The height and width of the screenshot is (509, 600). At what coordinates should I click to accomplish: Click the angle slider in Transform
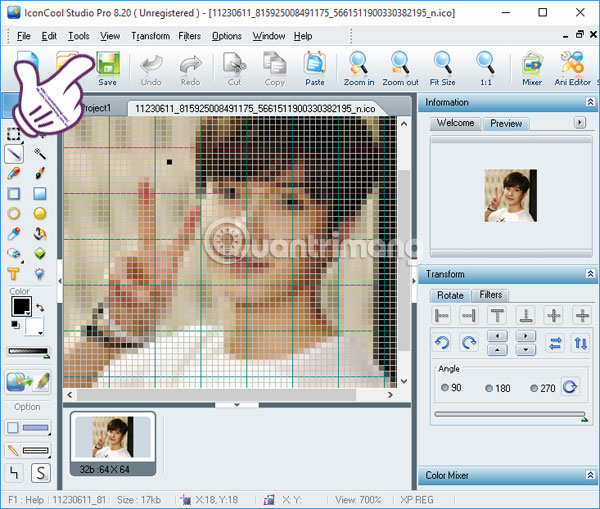click(510, 414)
